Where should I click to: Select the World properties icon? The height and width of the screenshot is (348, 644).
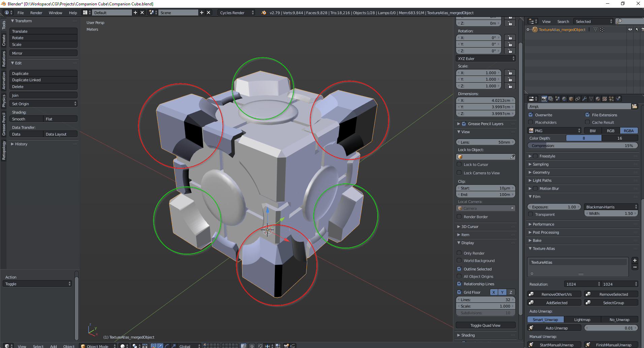tap(564, 98)
